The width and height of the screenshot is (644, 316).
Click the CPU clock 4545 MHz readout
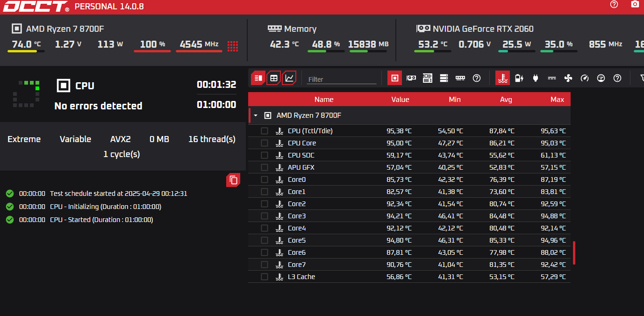click(x=199, y=44)
